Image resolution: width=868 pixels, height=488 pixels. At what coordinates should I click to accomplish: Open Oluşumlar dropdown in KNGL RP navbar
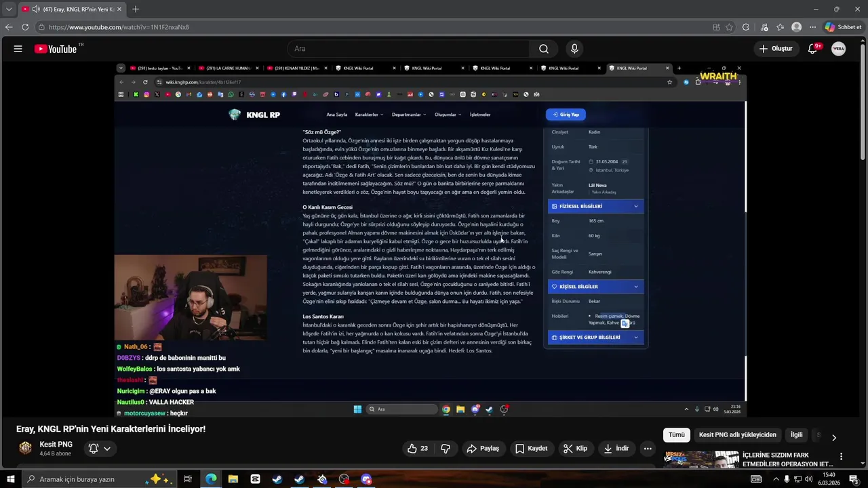click(x=448, y=115)
